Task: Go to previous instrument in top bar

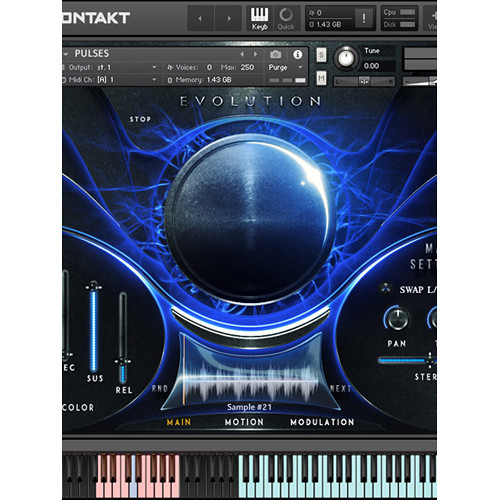Action: pos(200,19)
